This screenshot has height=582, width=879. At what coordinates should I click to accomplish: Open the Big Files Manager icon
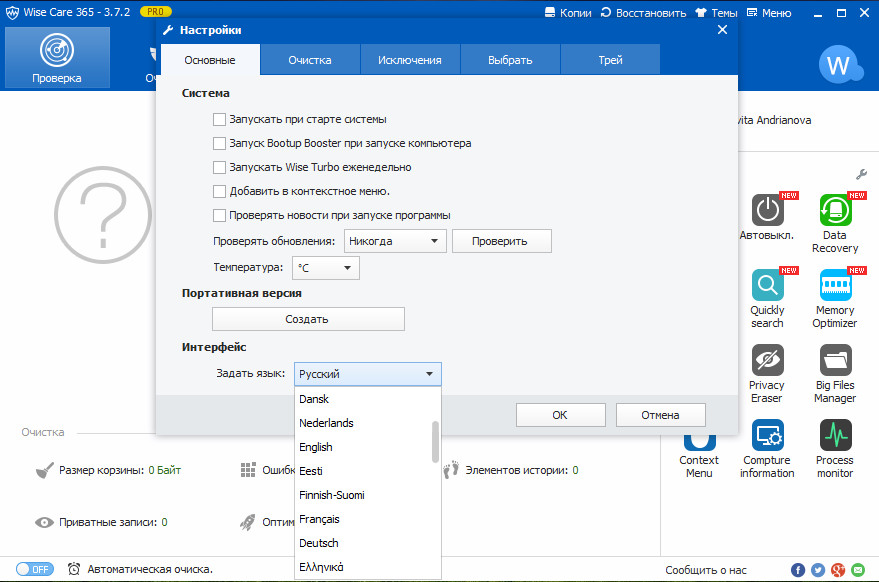pyautogui.click(x=835, y=360)
